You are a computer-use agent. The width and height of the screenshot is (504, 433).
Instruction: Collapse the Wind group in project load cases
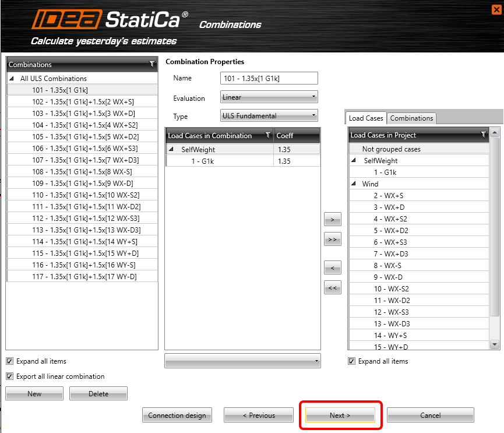click(354, 184)
